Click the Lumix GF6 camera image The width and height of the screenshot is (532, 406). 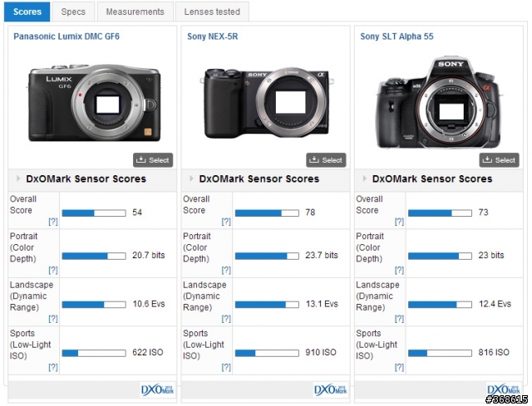tap(94, 102)
